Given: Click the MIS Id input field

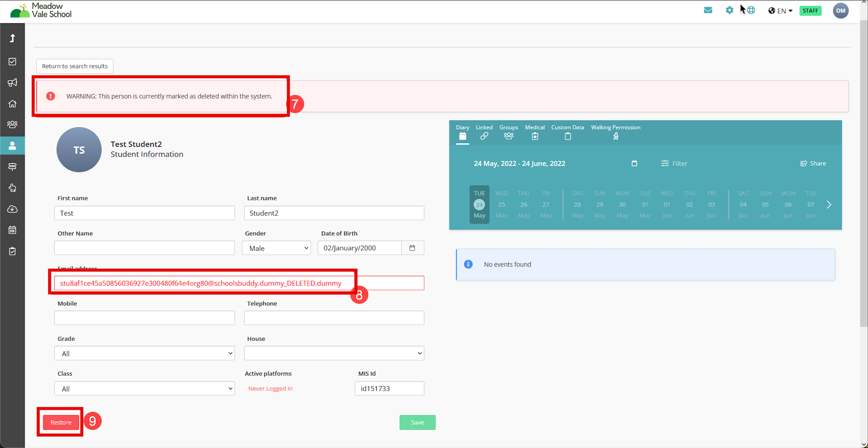Looking at the screenshot, I should 389,388.
